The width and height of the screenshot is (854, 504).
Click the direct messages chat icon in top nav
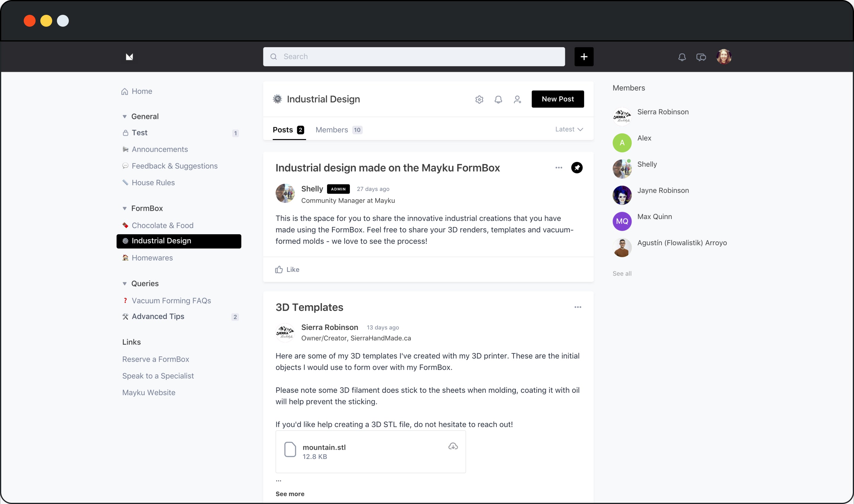700,56
